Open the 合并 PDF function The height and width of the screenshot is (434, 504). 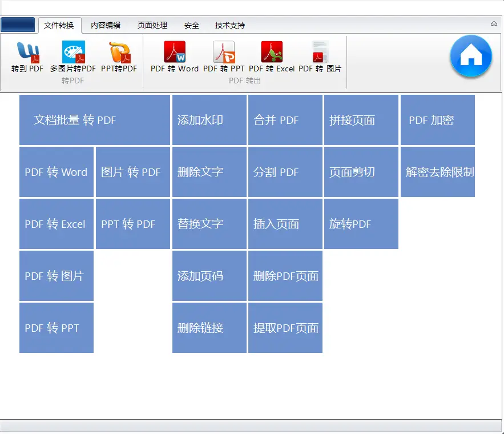[x=285, y=120]
